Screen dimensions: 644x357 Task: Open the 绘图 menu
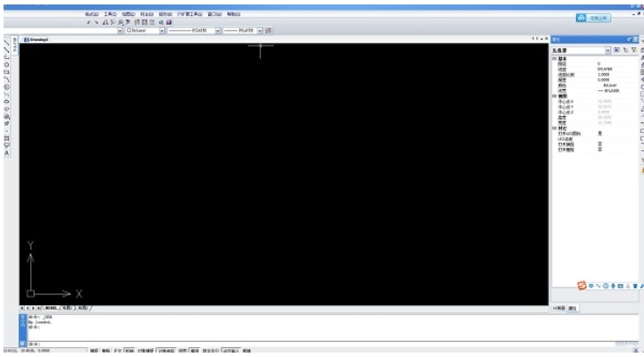pos(128,14)
